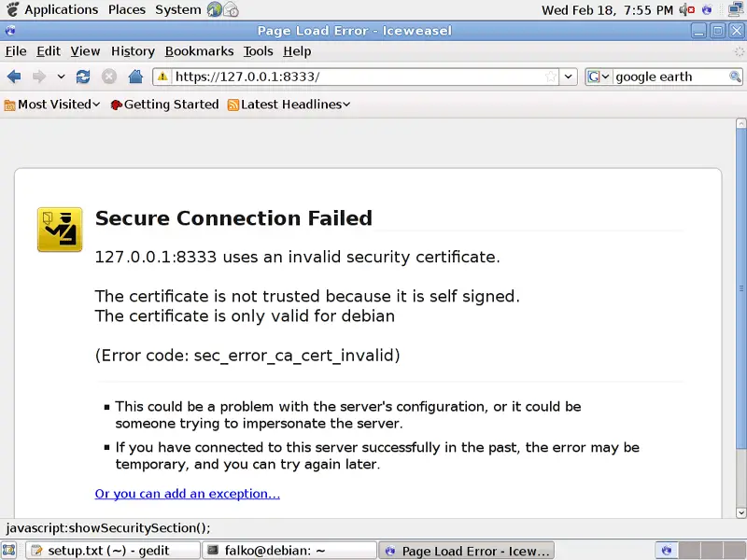747x560 pixels.
Task: Click 'Or you can add an exception' link
Action: [187, 494]
